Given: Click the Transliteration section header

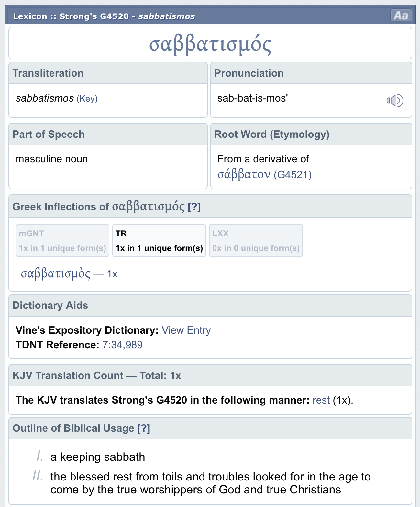Looking at the screenshot, I should pyautogui.click(x=48, y=73).
